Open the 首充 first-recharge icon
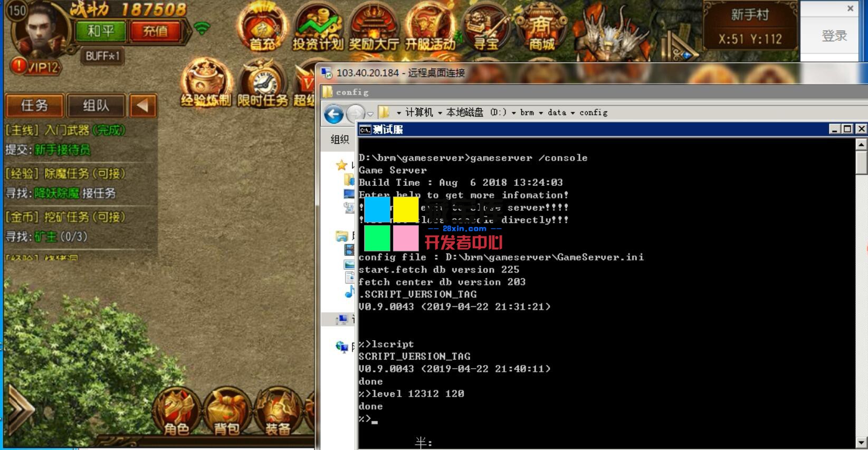868x450 pixels. 262,27
